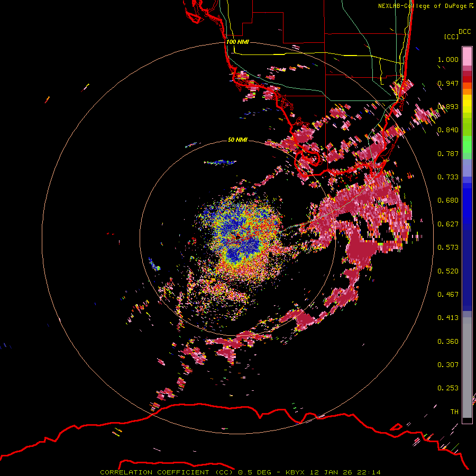Image resolution: width=476 pixels, height=476 pixels.
Task: Click the 1.000 value on the color scale
Action: 448,59
